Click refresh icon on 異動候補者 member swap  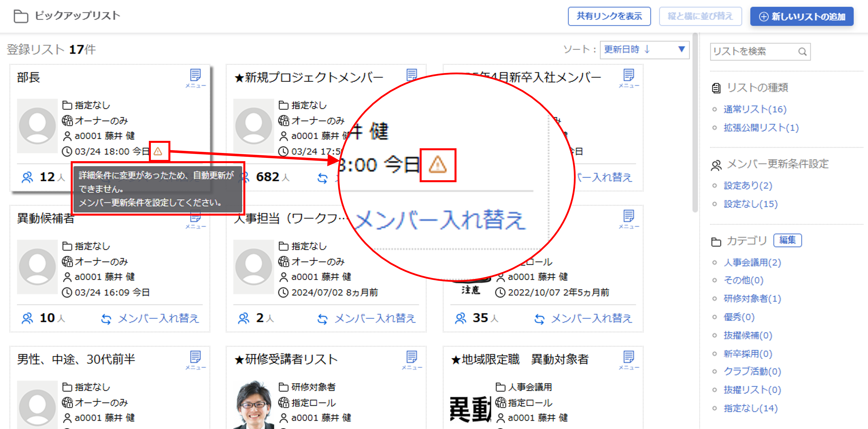pos(107,319)
